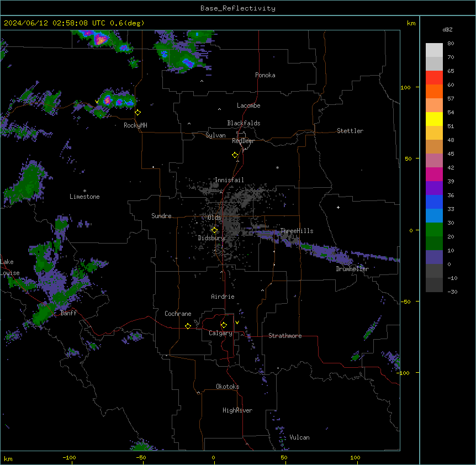Select the purple 36–39 dBZ legend swatch

tap(434, 188)
